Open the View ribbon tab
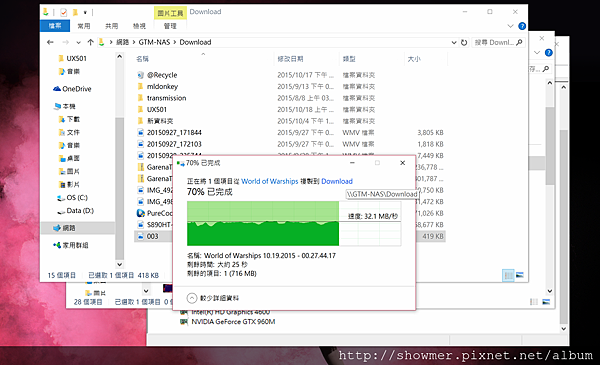The height and width of the screenshot is (365, 600). 139,26
